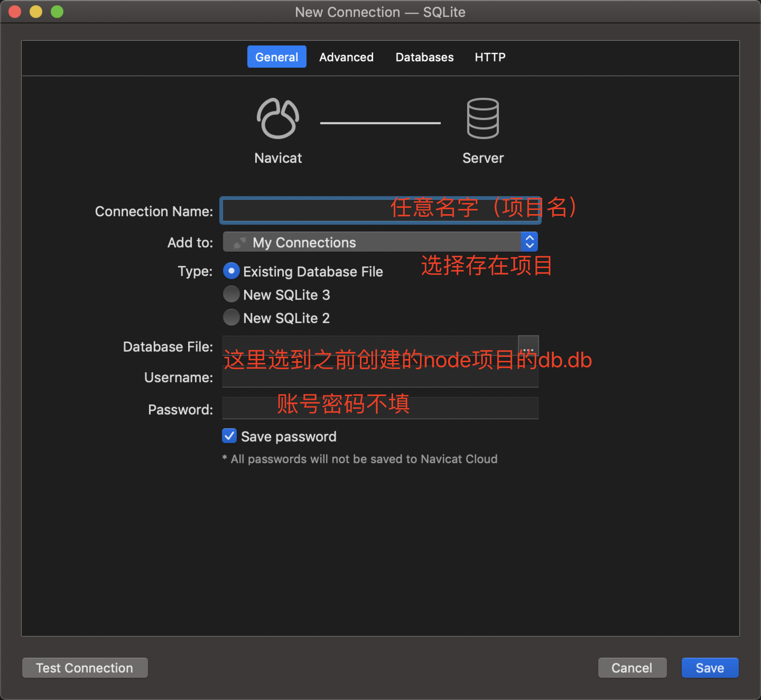Viewport: 761px width, 700px height.
Task: Switch to the Databases tab
Action: click(x=424, y=57)
